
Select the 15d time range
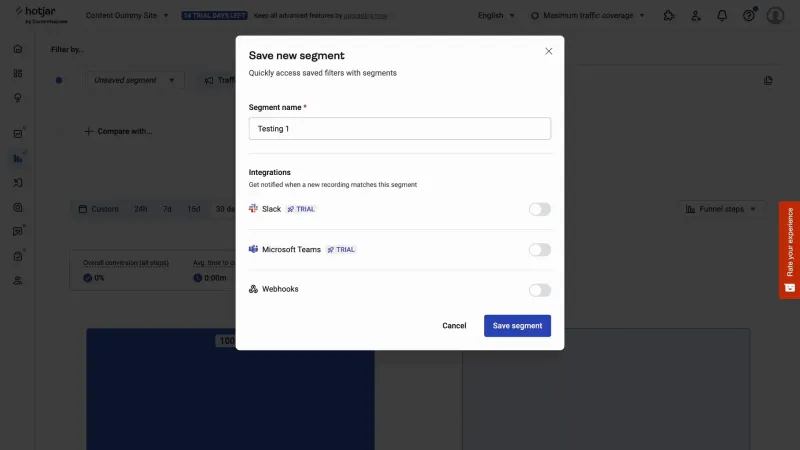193,209
